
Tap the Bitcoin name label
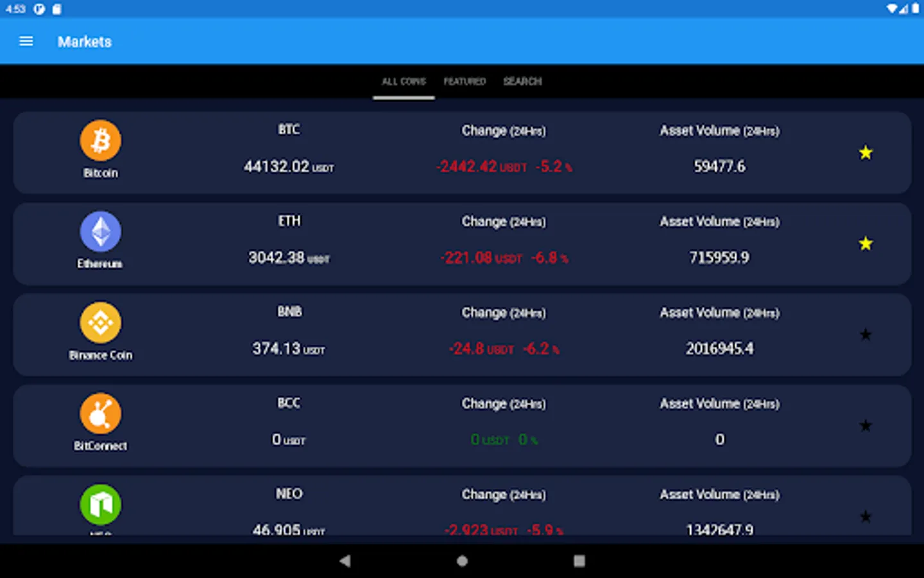[x=101, y=173]
